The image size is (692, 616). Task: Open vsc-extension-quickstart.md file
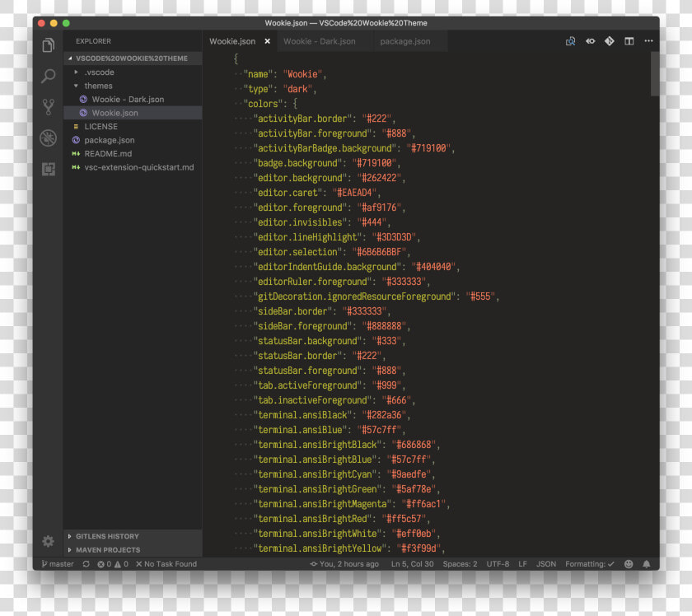133,168
